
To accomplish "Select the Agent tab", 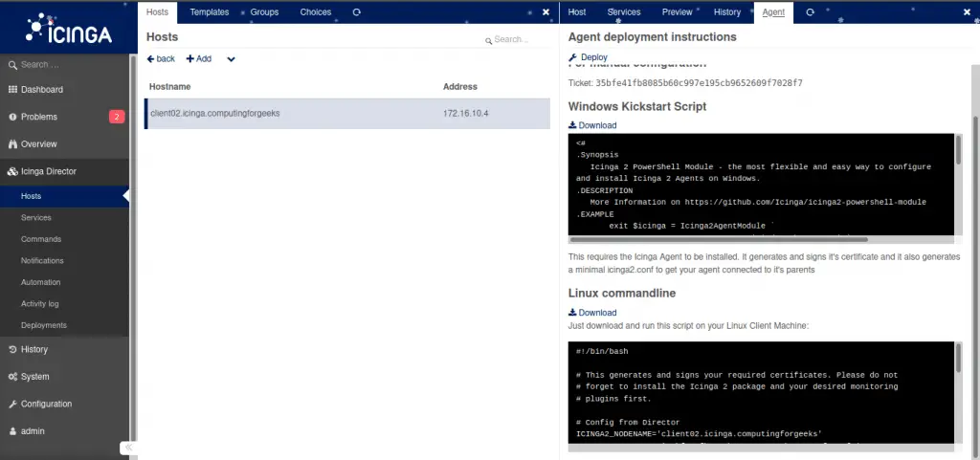I will pos(773,12).
